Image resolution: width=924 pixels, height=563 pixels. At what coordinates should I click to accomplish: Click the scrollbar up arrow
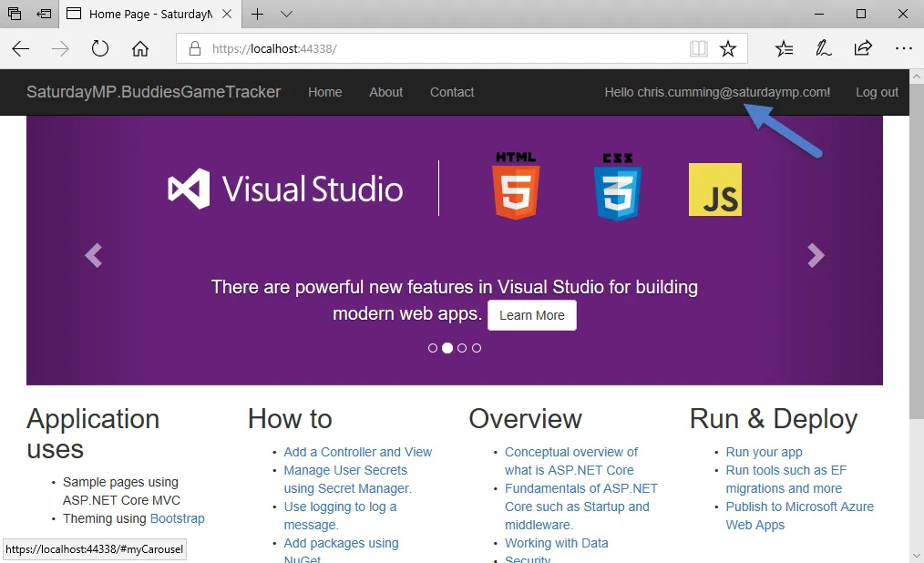point(917,77)
